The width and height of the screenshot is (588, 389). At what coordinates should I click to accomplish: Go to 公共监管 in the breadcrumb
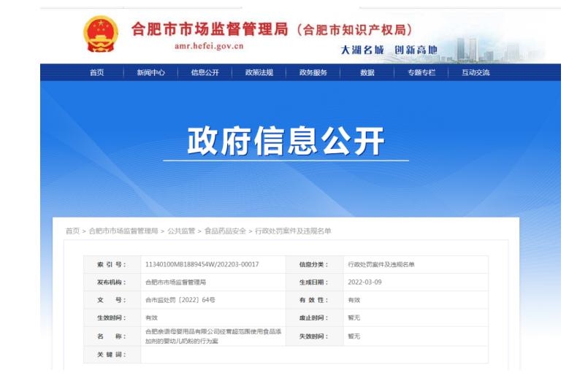181,231
